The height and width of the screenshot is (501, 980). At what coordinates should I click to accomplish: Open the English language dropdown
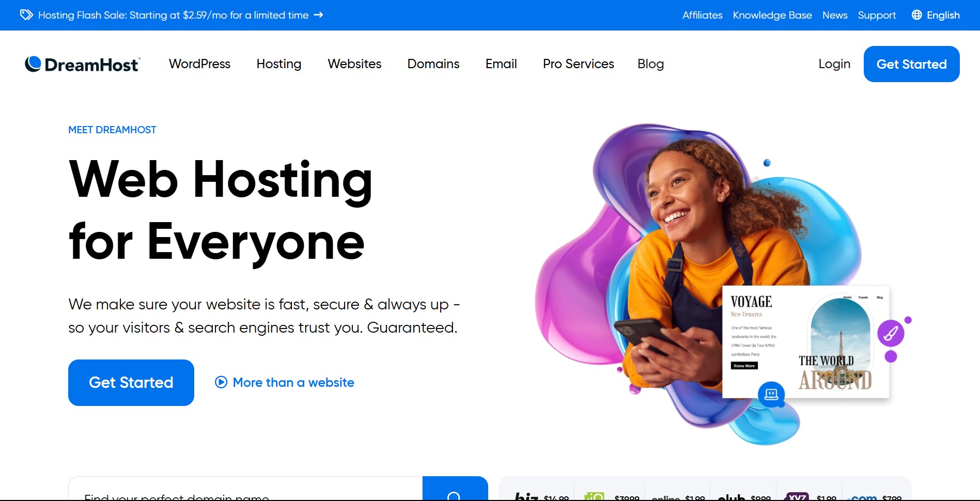point(943,15)
